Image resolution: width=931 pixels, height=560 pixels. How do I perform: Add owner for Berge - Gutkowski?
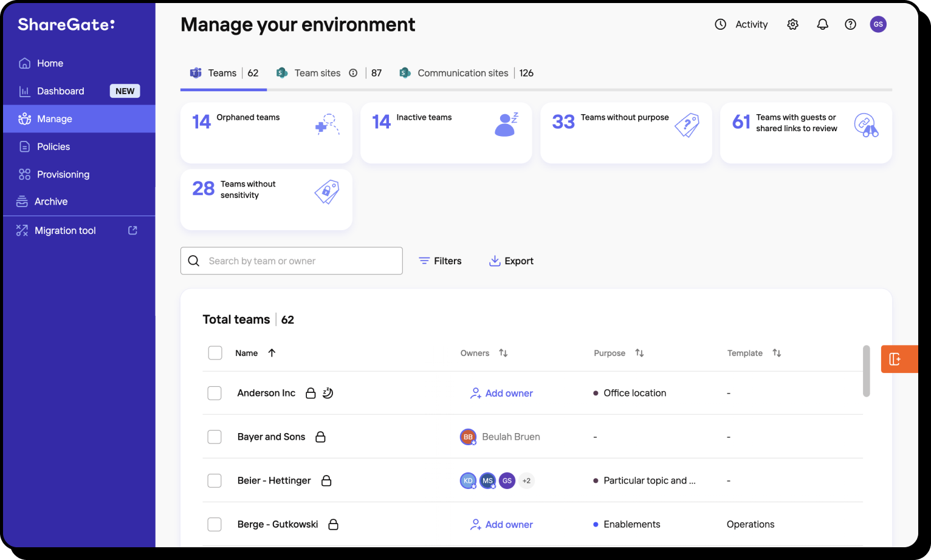click(x=502, y=524)
